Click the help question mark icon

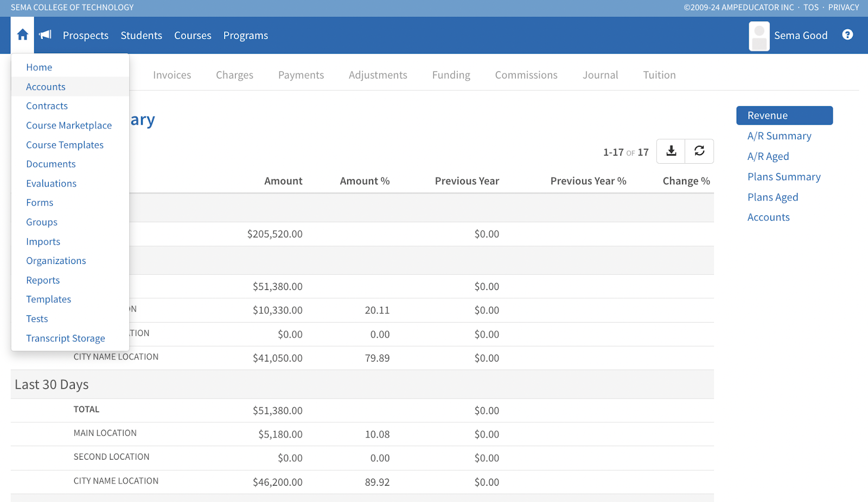tap(847, 35)
